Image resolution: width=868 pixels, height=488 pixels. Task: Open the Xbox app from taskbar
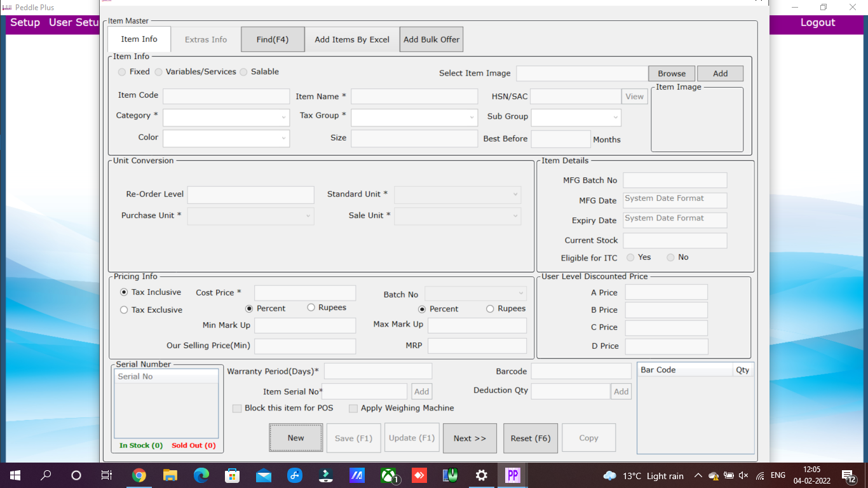388,475
